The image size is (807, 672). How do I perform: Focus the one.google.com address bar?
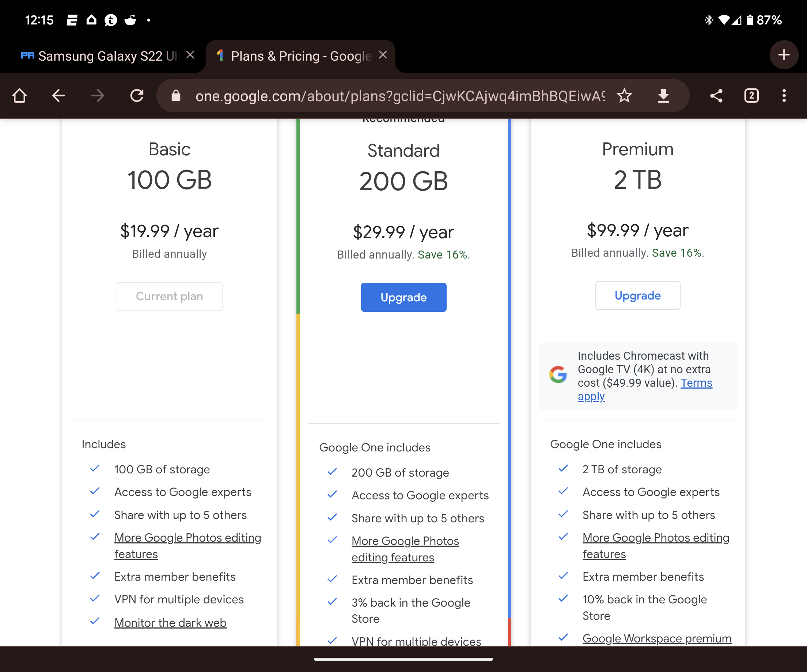click(x=399, y=96)
